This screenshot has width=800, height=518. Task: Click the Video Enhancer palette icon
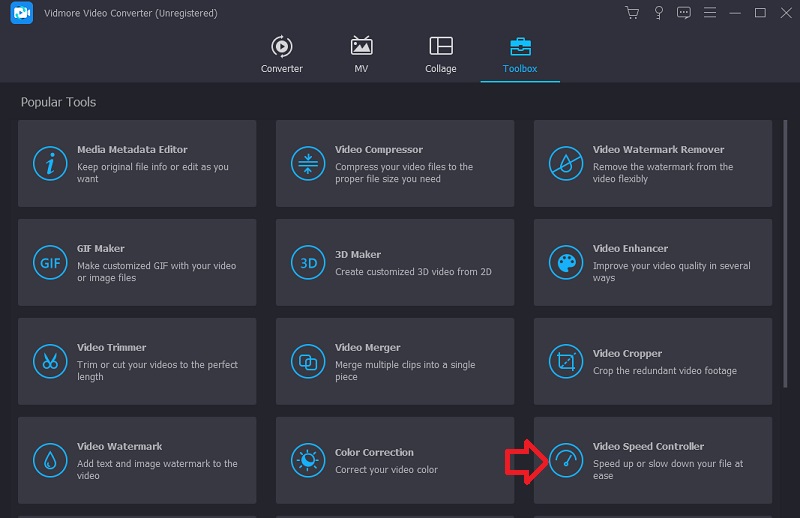566,262
